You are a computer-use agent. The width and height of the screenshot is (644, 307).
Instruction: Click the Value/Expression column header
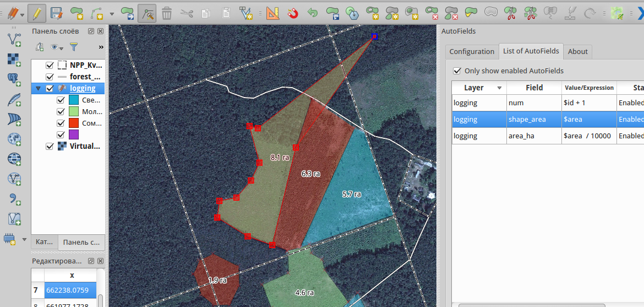tap(589, 88)
